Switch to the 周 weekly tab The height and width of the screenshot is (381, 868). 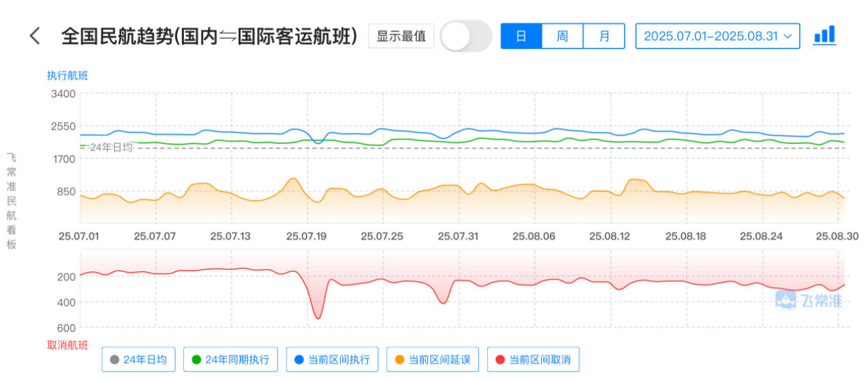pos(562,36)
